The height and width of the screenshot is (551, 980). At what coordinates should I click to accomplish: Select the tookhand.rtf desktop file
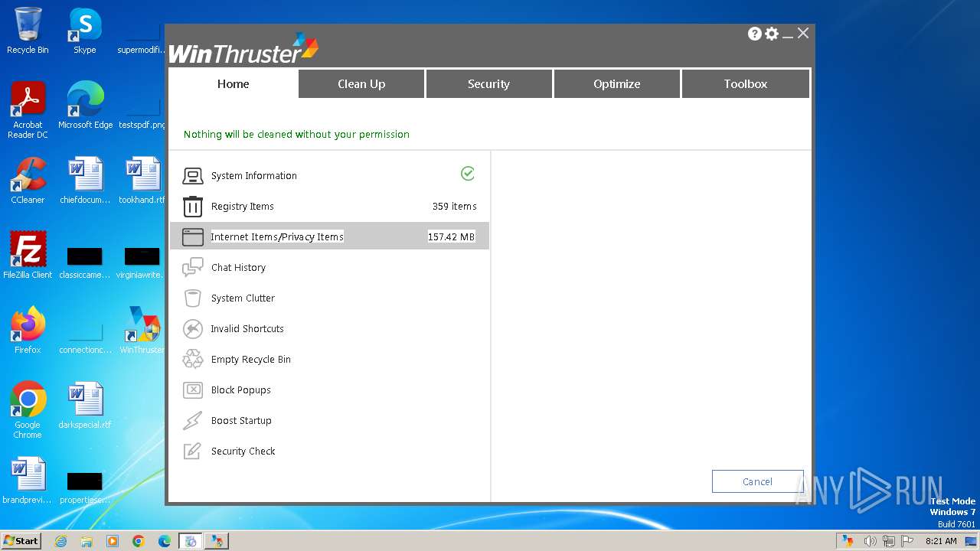[142, 181]
